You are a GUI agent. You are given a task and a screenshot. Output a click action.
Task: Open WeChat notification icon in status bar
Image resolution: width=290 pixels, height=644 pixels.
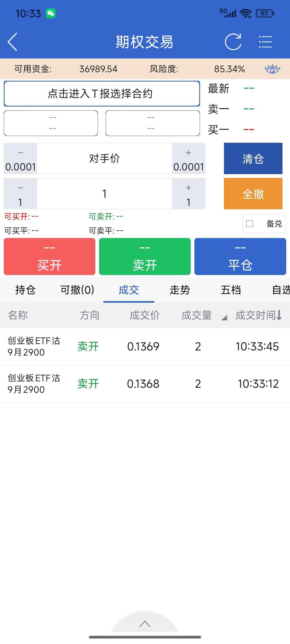51,13
